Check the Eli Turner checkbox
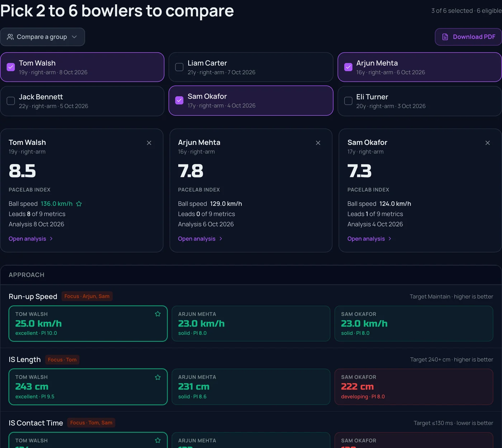The image size is (502, 448). pos(348,101)
